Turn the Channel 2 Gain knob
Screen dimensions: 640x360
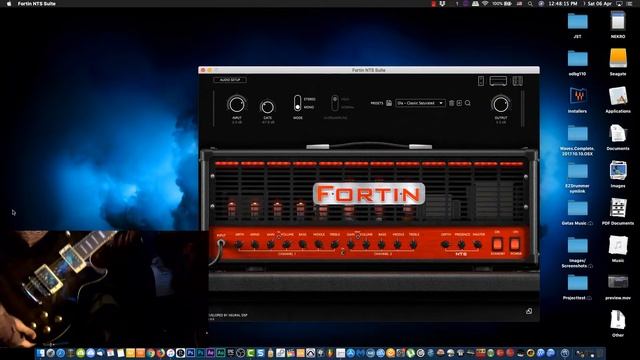pos(351,245)
